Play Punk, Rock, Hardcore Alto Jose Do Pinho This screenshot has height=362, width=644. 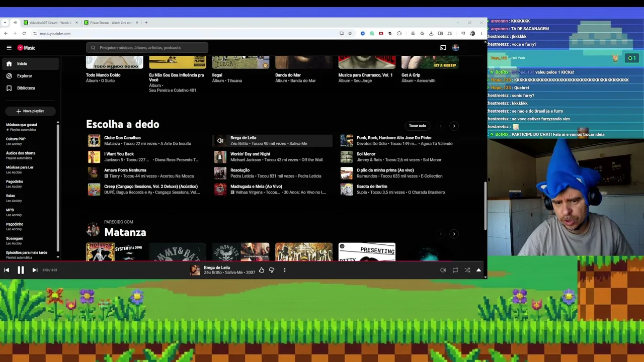[347, 141]
